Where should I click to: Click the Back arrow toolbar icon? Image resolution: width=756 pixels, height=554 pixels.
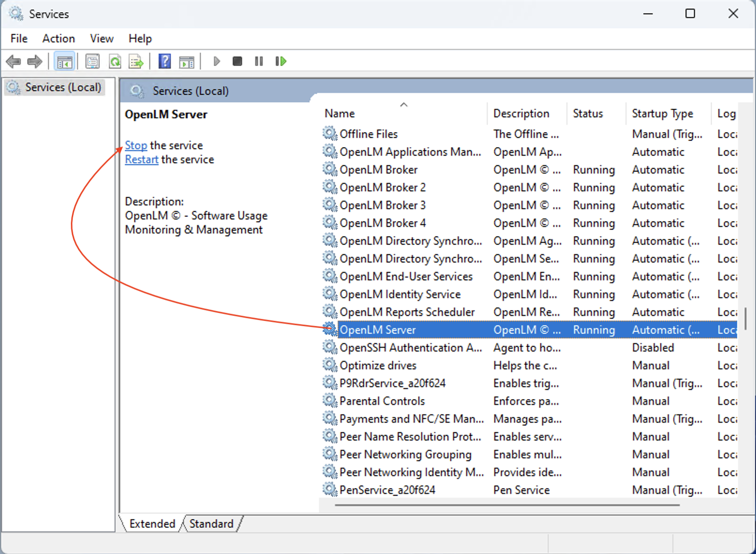tap(13, 61)
